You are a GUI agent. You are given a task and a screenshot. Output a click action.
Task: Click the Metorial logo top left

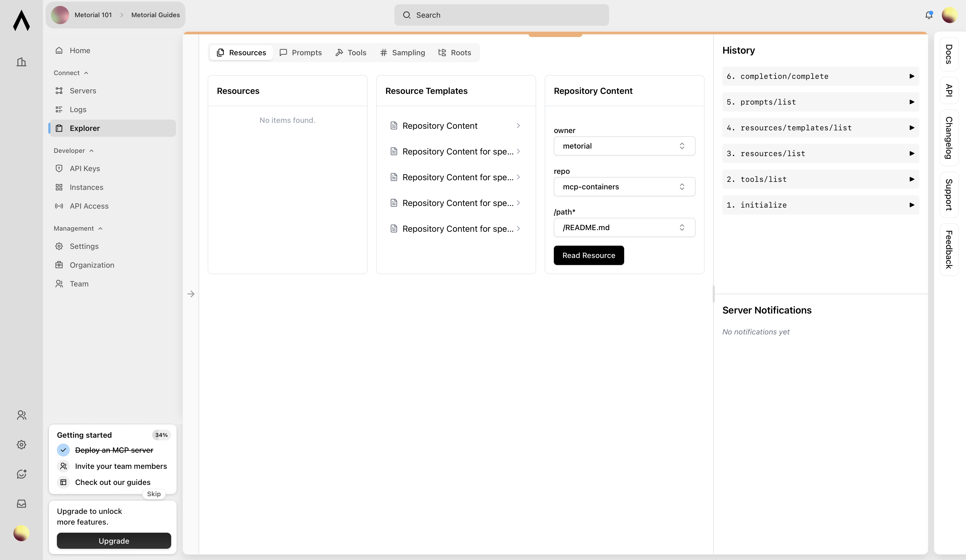point(21,20)
